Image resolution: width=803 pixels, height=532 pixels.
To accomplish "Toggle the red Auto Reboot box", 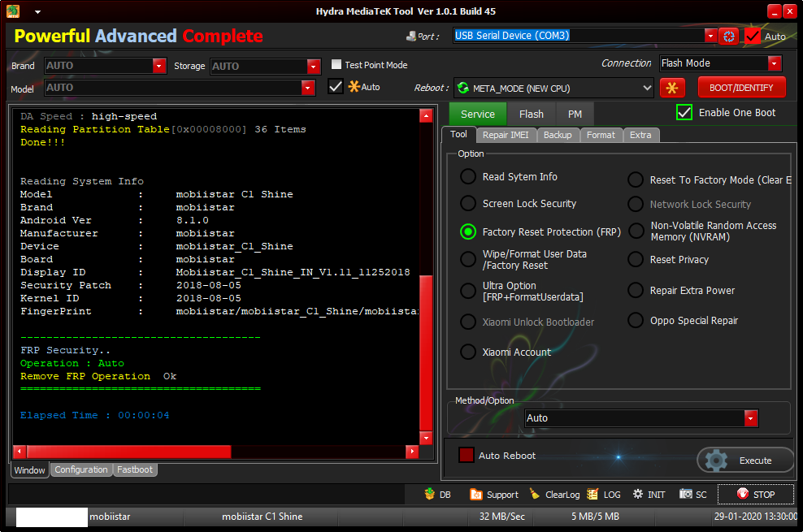I will (467, 456).
